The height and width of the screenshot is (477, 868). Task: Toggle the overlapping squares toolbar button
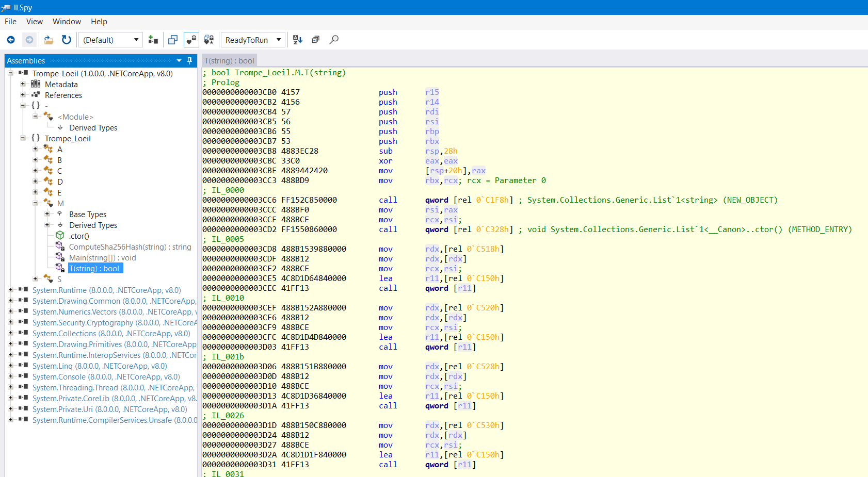[173, 40]
